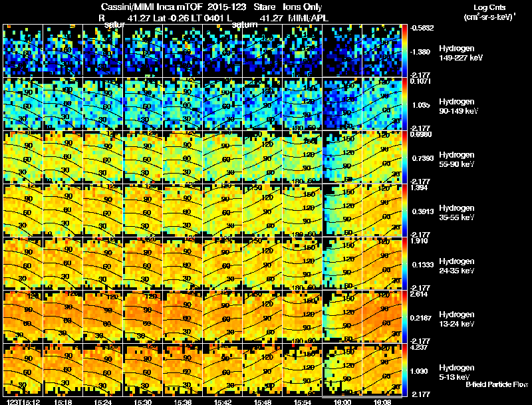Click the '15:30' time axis label
Viewport: 532px width, 405px height.
tap(143, 402)
